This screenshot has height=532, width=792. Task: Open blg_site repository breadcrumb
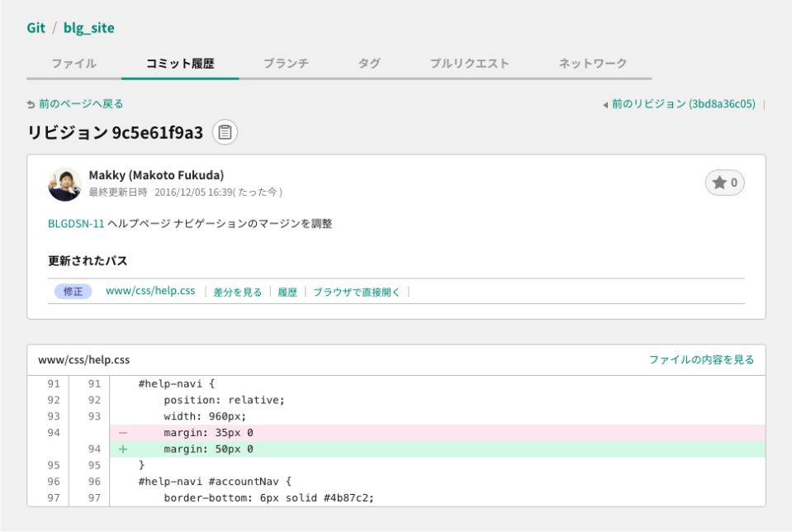click(x=88, y=28)
